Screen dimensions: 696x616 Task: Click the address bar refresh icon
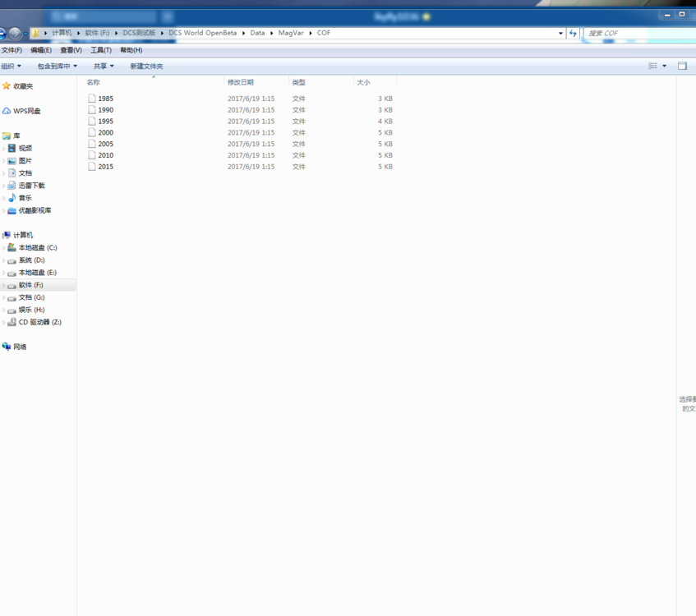(x=573, y=34)
